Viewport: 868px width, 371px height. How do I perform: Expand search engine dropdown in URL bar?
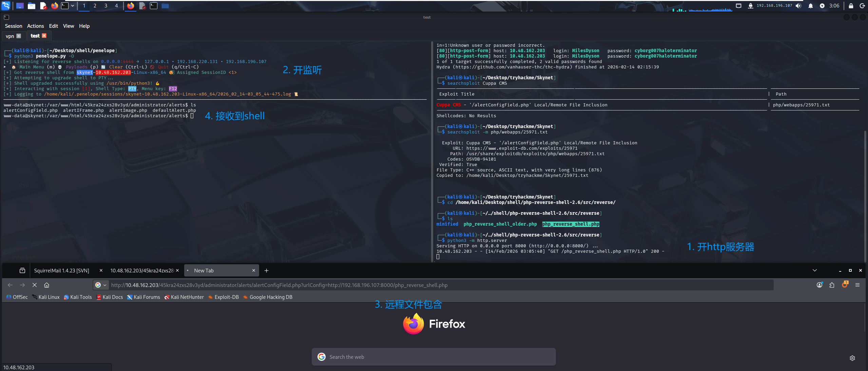[x=105, y=285]
